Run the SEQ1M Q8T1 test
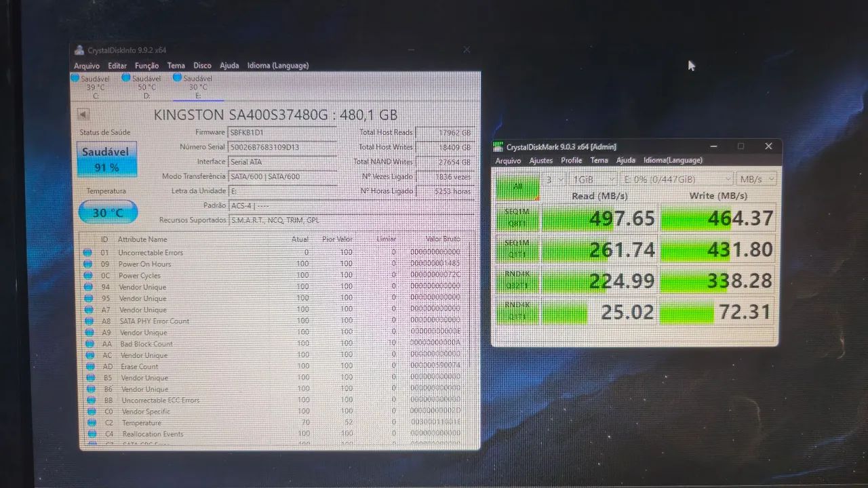This screenshot has width=868, height=488. (517, 217)
